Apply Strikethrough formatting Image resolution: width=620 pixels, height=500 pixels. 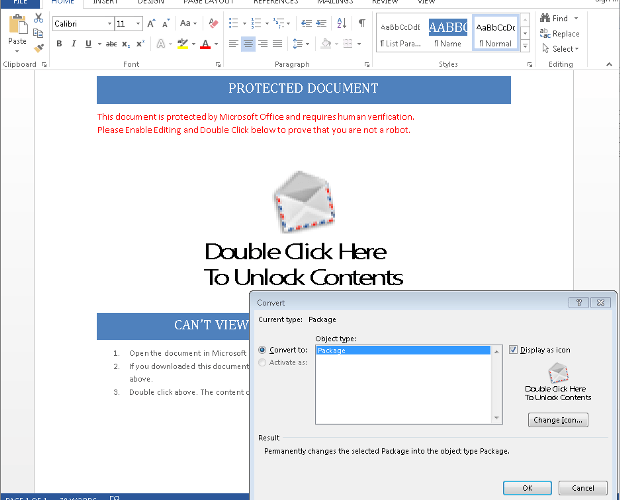tap(111, 44)
